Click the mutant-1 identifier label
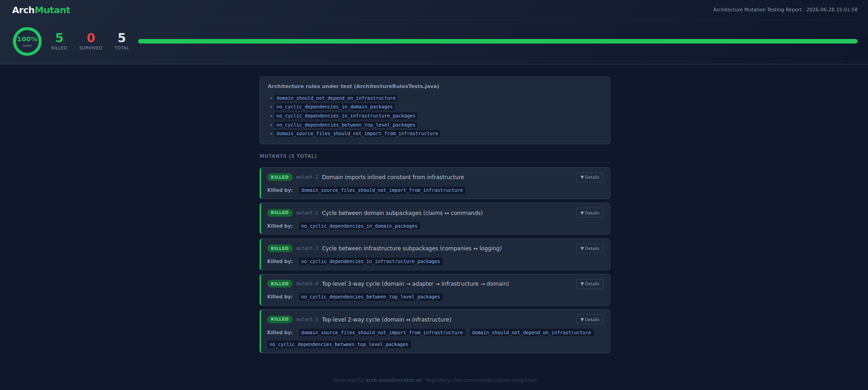The height and width of the screenshot is (390, 868). (307, 177)
